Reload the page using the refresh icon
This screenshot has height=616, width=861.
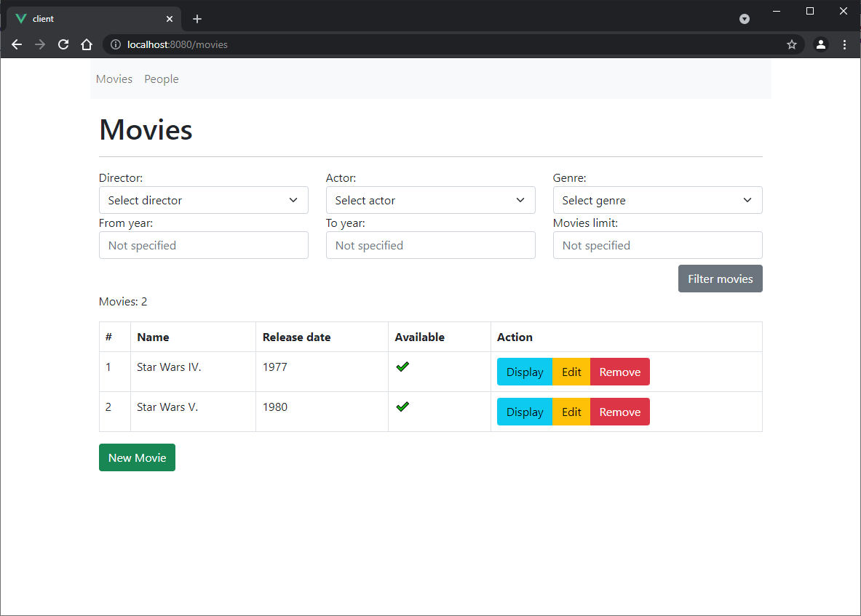tap(63, 44)
